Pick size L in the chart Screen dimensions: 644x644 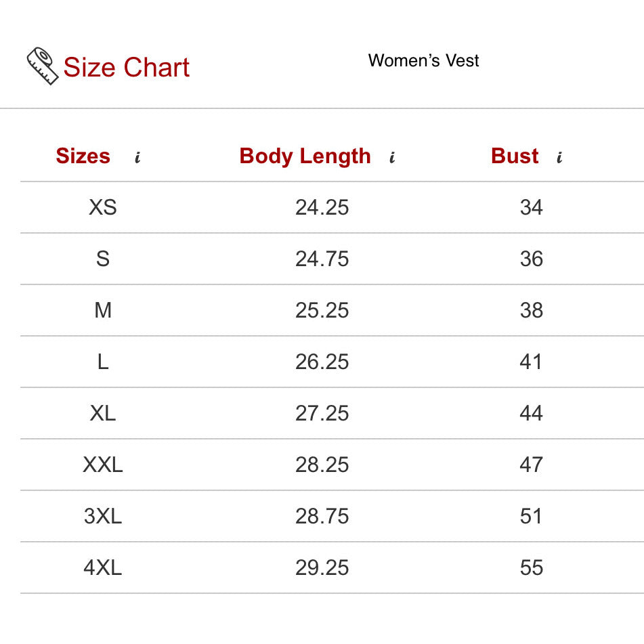tap(103, 362)
